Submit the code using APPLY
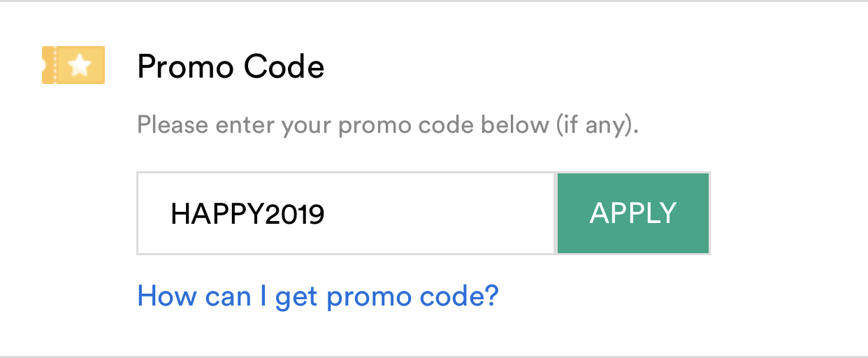Image resolution: width=868 pixels, height=358 pixels. tap(633, 213)
